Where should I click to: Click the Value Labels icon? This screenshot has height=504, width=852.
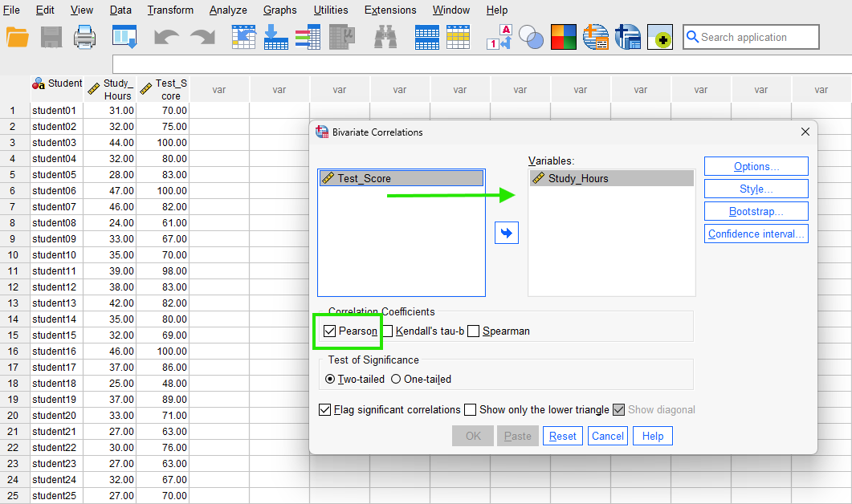pos(502,37)
